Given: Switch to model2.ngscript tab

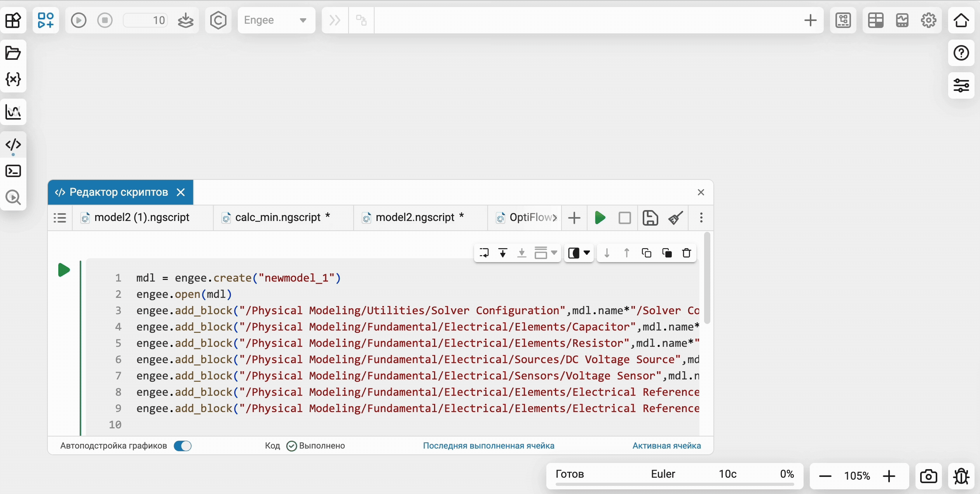Looking at the screenshot, I should pos(415,217).
